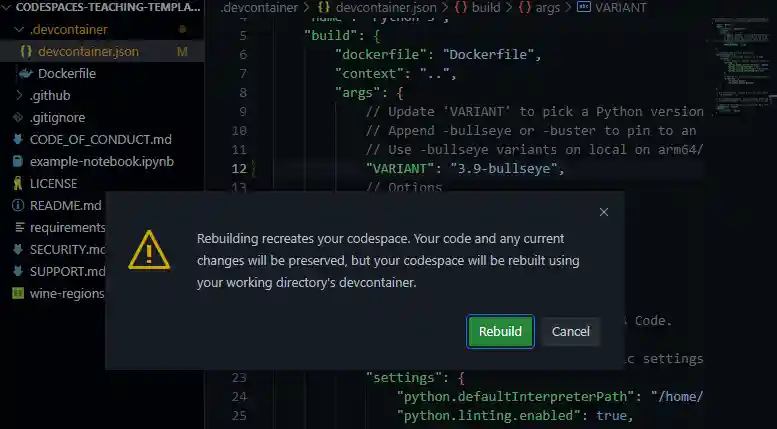
Task: Click the LICENSE ribbon icon
Action: [18, 183]
